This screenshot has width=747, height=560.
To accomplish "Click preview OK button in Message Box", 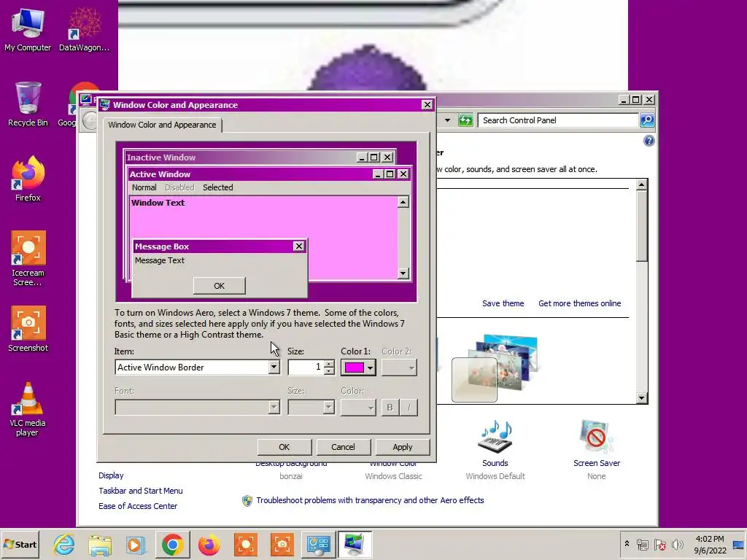I will 219,286.
